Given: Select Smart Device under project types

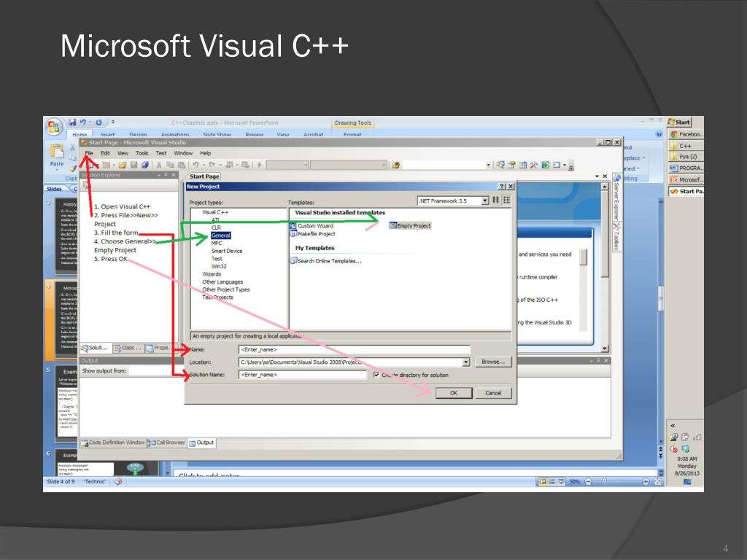Looking at the screenshot, I should (227, 251).
